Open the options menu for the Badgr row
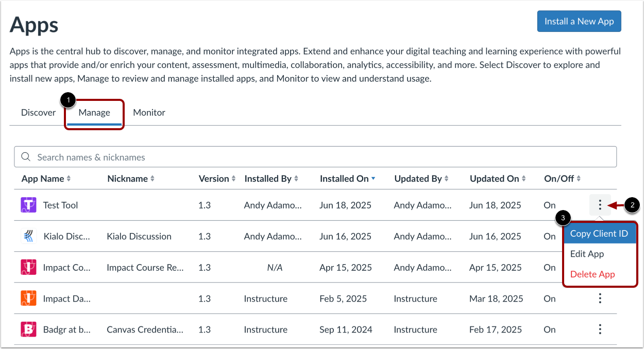 [x=600, y=329]
